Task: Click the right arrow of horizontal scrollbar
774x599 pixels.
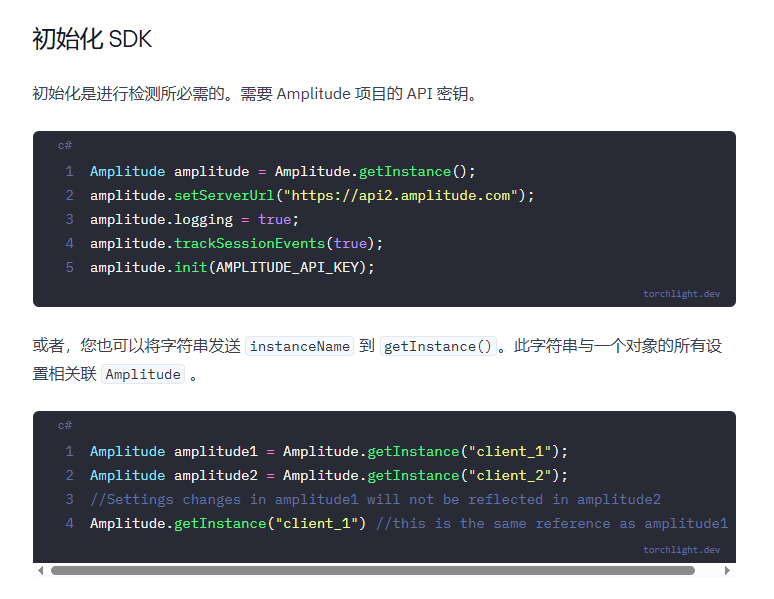Action: coord(727,570)
